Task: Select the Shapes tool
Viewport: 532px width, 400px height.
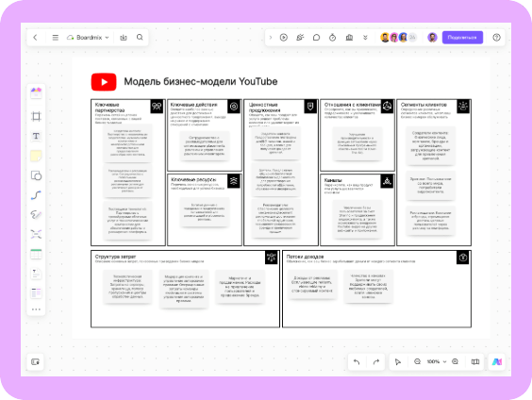Action: click(x=36, y=175)
